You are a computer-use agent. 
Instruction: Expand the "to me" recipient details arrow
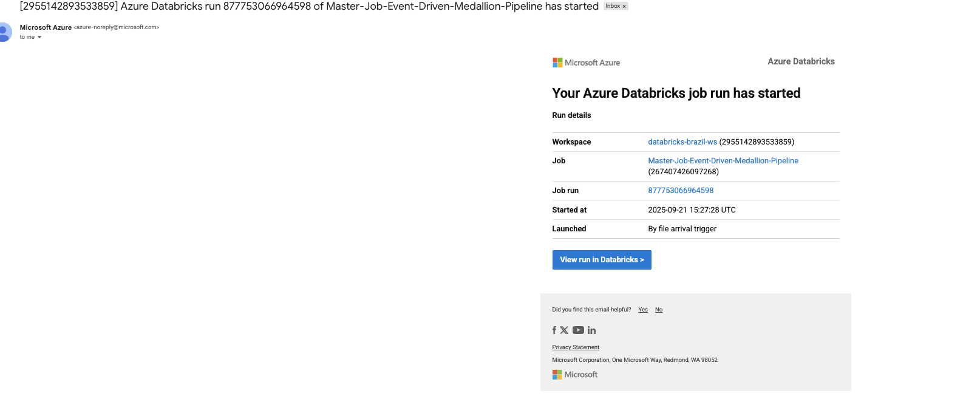point(39,37)
